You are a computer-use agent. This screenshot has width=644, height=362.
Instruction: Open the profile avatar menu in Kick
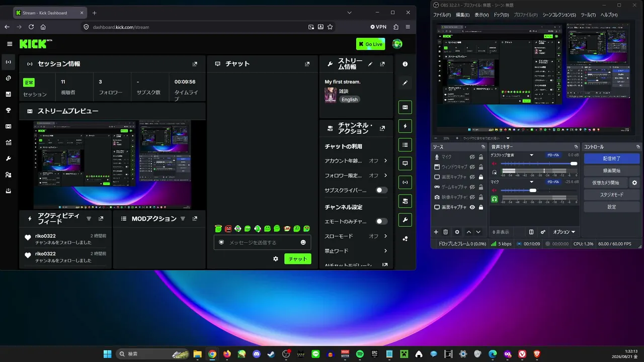pos(397,44)
